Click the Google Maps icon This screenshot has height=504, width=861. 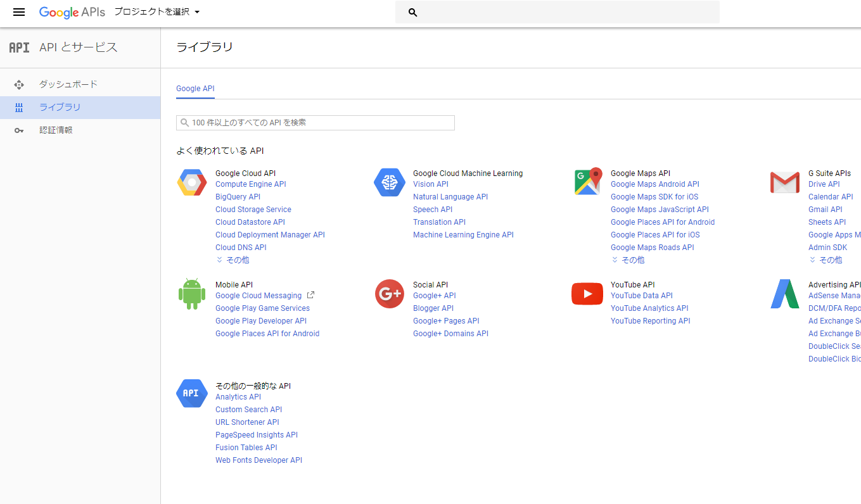588,182
